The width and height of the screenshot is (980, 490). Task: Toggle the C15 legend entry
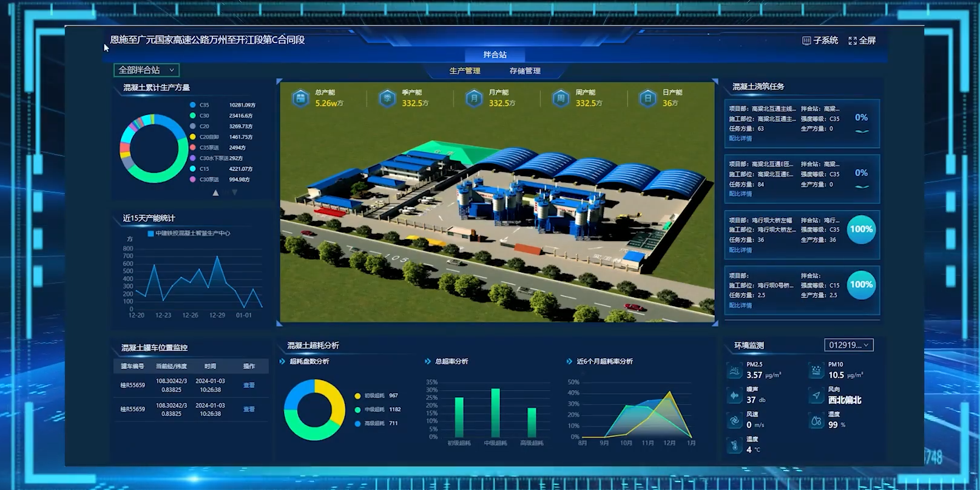(x=200, y=169)
